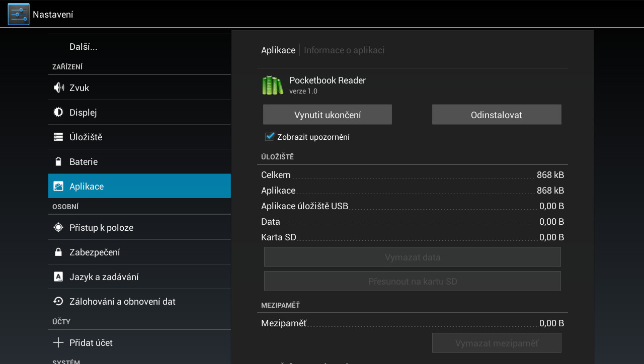Click verze 1.0 text
Viewport: 644px width, 364px height.
(x=303, y=92)
